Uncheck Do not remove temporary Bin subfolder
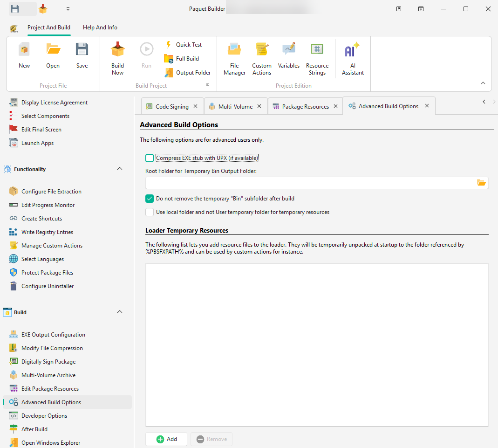Screen dimensions: 498x448 [150, 199]
